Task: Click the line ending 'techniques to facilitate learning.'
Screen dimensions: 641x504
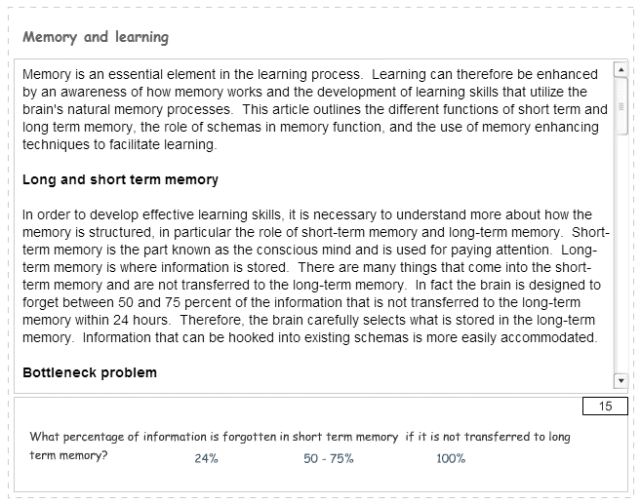Action: click(x=118, y=144)
